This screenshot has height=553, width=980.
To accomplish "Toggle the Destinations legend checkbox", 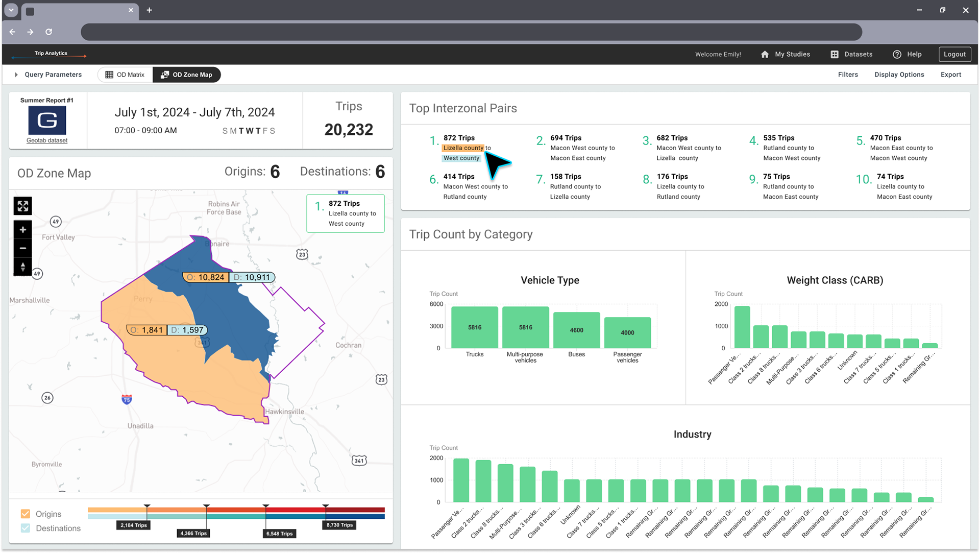I will click(x=26, y=528).
